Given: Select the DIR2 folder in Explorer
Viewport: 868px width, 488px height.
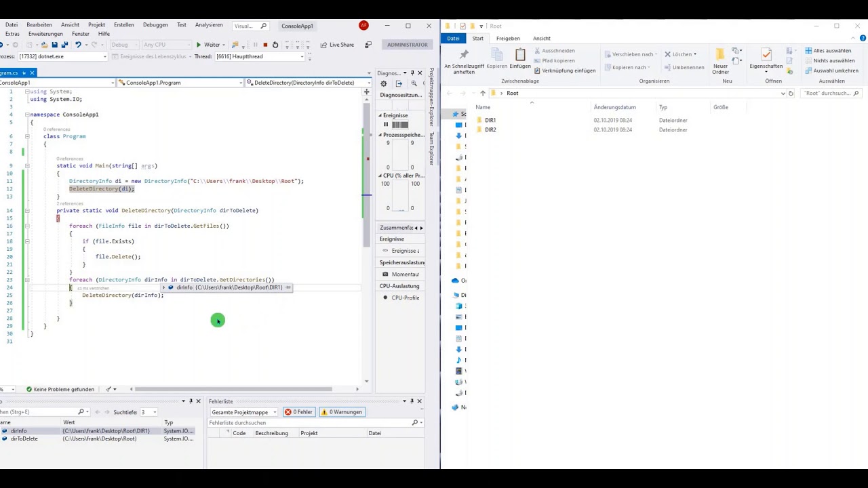Looking at the screenshot, I should [490, 130].
